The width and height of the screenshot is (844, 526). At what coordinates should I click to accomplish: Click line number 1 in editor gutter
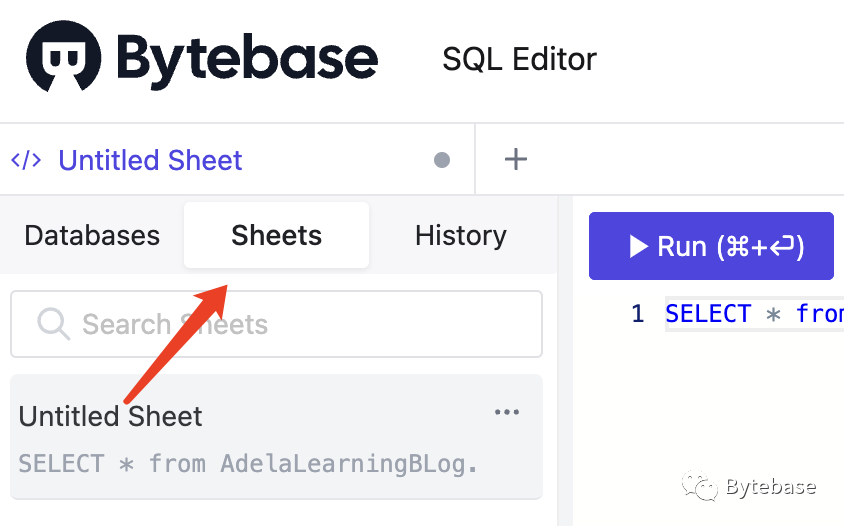(x=637, y=314)
